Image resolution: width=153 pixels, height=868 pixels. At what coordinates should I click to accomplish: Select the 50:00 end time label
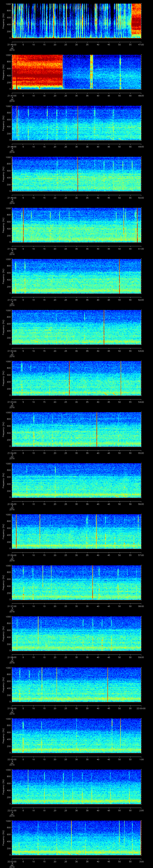point(141,198)
